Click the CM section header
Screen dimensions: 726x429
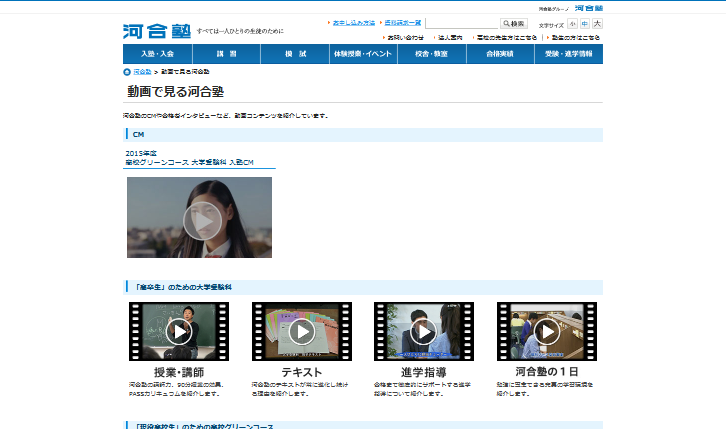363,135
